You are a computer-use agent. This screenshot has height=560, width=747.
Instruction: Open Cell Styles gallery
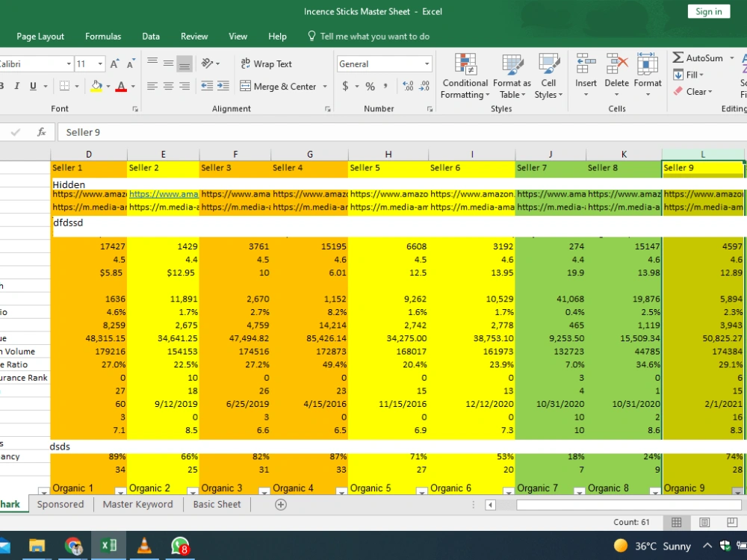(x=548, y=76)
